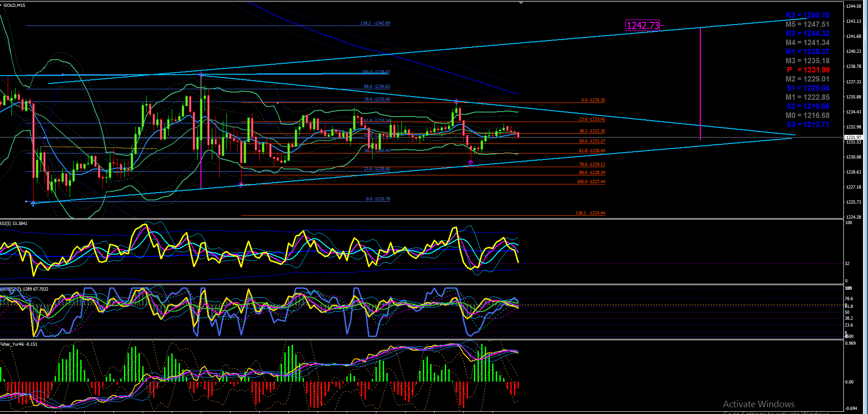Select the M0 = 1216.68 pivot label
868x414 pixels.
point(807,116)
